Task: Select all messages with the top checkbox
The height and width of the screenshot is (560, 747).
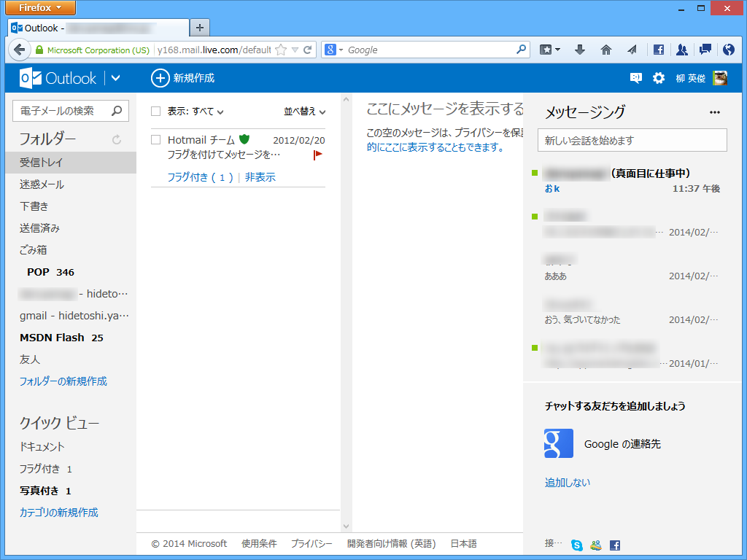Action: click(x=156, y=112)
